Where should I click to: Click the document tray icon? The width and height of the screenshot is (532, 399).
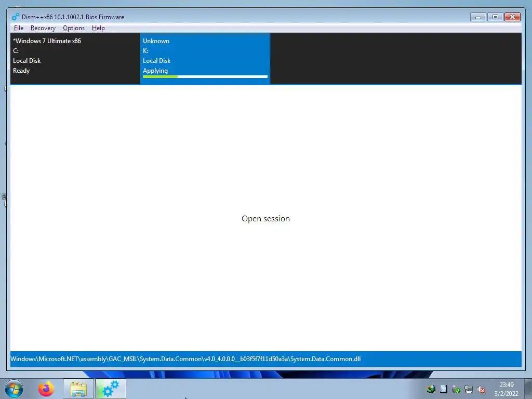444,389
